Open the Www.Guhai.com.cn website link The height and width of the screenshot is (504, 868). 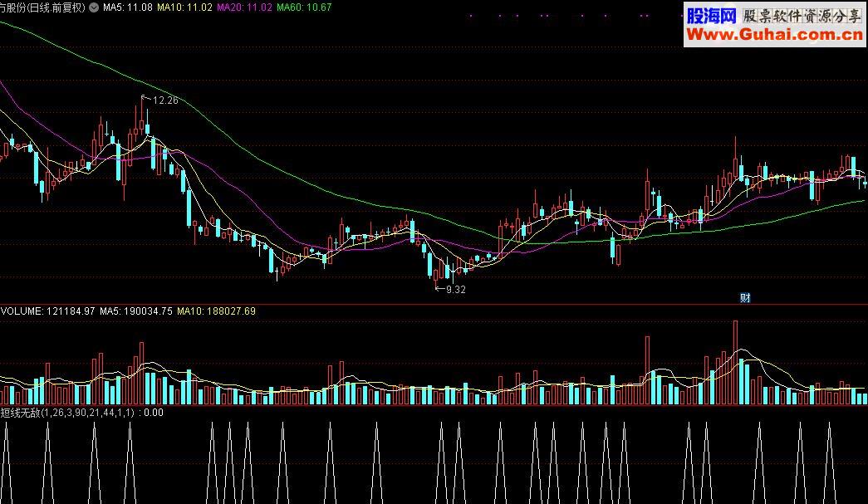point(775,35)
